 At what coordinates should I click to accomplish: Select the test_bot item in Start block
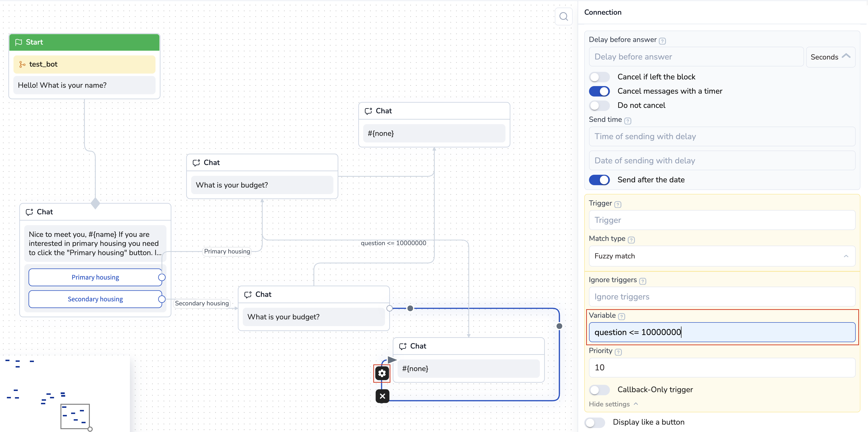click(84, 64)
